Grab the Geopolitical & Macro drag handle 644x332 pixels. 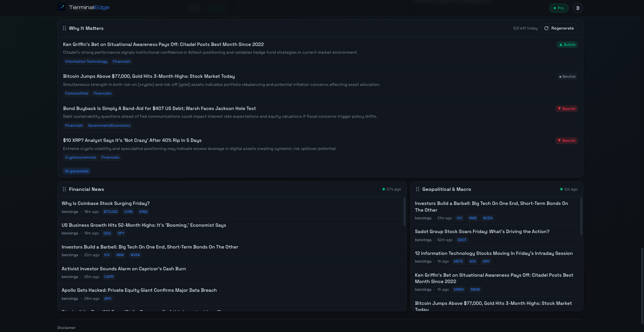tap(418, 189)
